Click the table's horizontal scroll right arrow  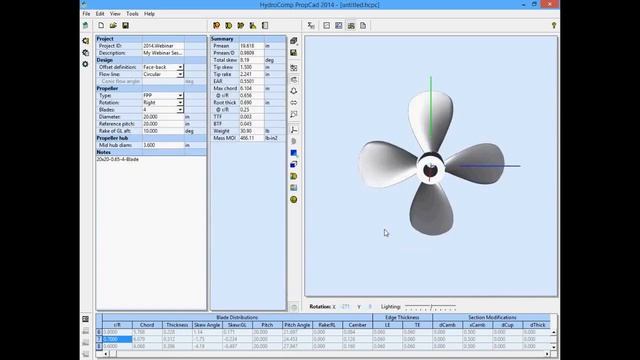tap(547, 354)
